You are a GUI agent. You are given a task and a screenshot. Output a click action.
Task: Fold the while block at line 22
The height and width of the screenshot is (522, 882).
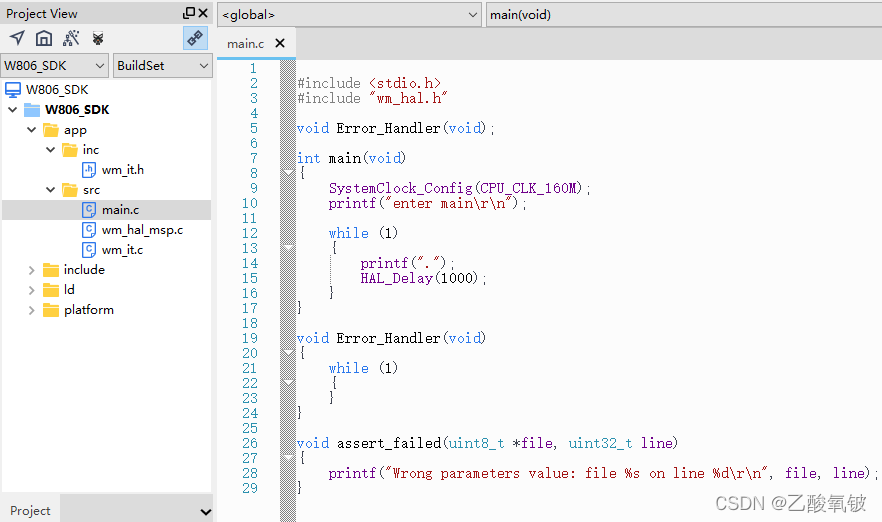pos(289,382)
